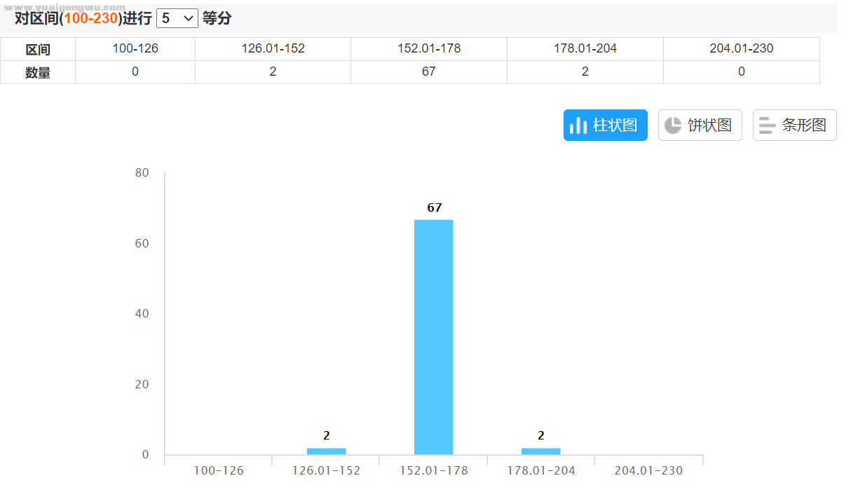Viewport: 851px width, 504px height.
Task: Click table header cell 152.01-178
Action: point(428,49)
